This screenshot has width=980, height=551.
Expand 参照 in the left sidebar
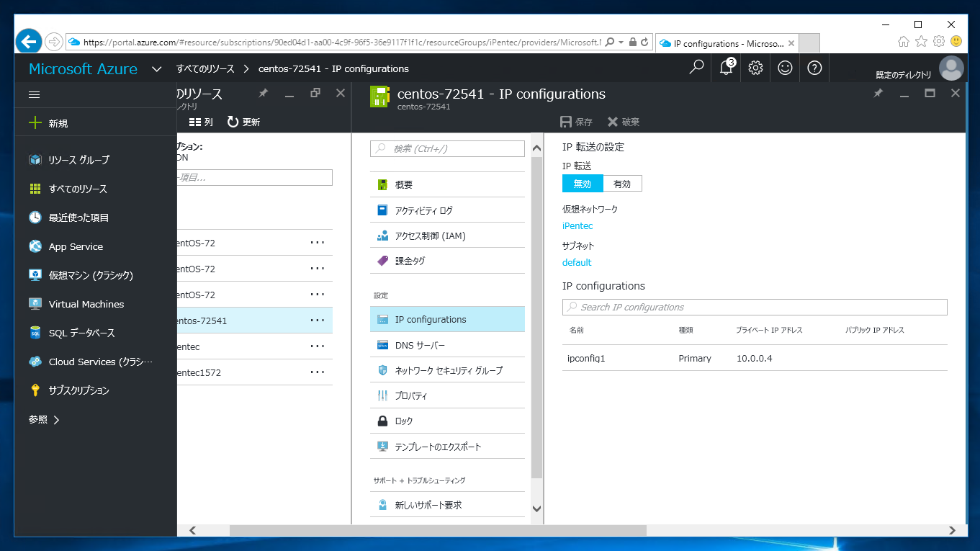pos(43,419)
